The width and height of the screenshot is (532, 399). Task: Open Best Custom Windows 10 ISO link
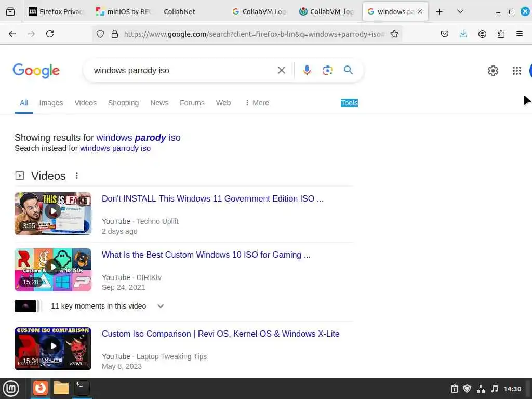[206, 255]
